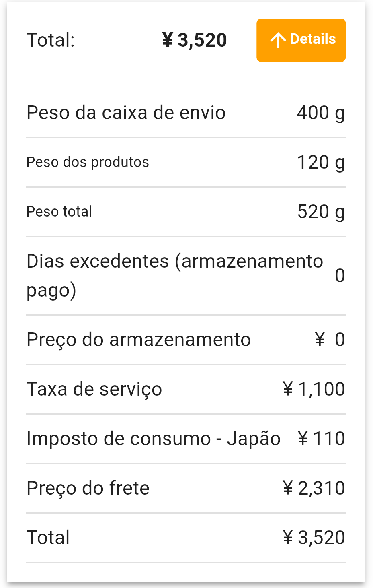The image size is (373, 588).
Task: Click the up arrow icon beside Details
Action: [x=278, y=40]
